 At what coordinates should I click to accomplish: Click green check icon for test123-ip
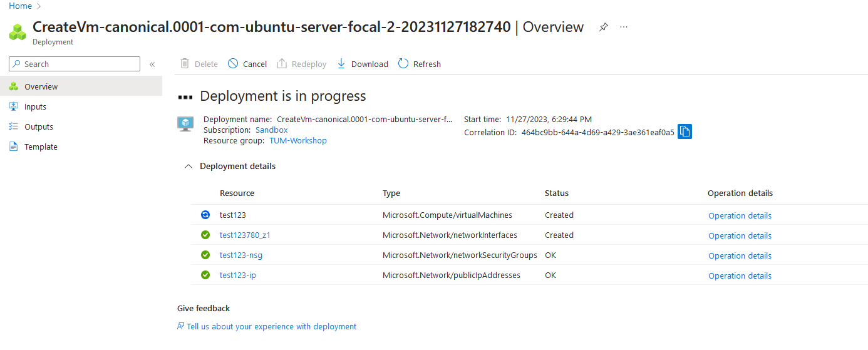pyautogui.click(x=205, y=275)
